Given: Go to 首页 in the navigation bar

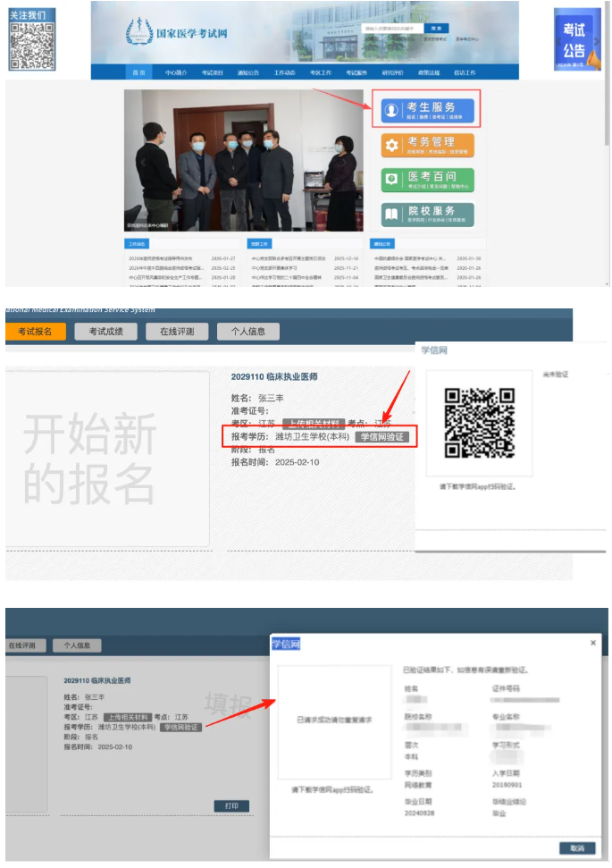Looking at the screenshot, I should click(x=138, y=72).
